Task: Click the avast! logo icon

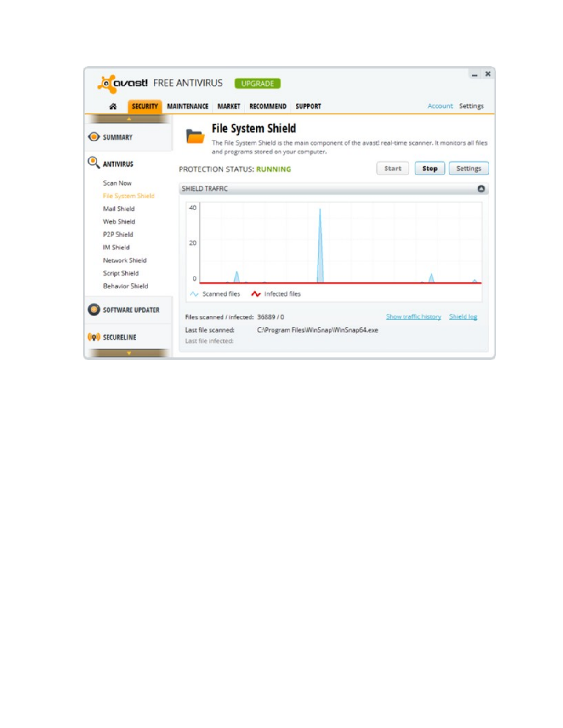Action: (x=107, y=83)
